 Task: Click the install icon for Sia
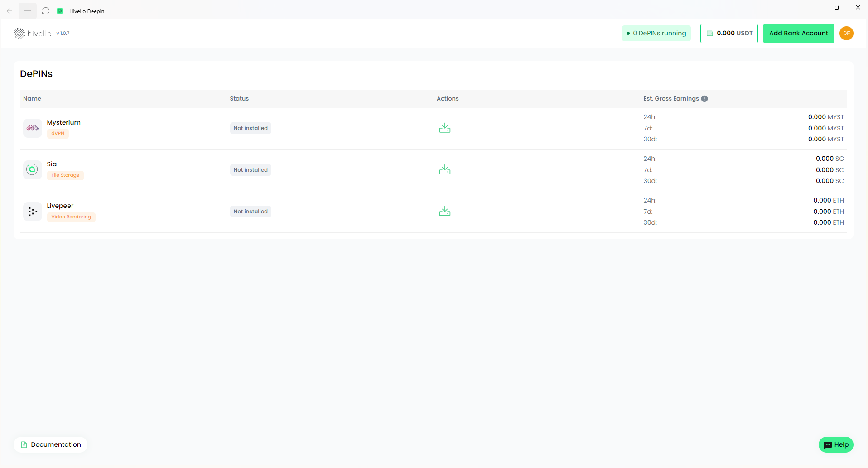coord(445,169)
